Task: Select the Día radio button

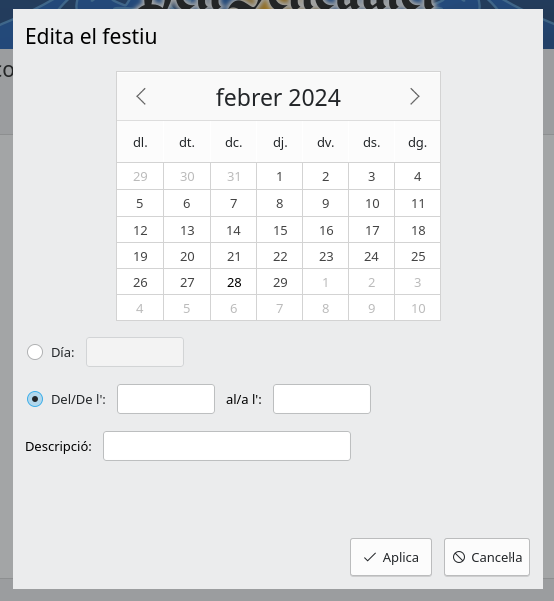Action: (35, 352)
